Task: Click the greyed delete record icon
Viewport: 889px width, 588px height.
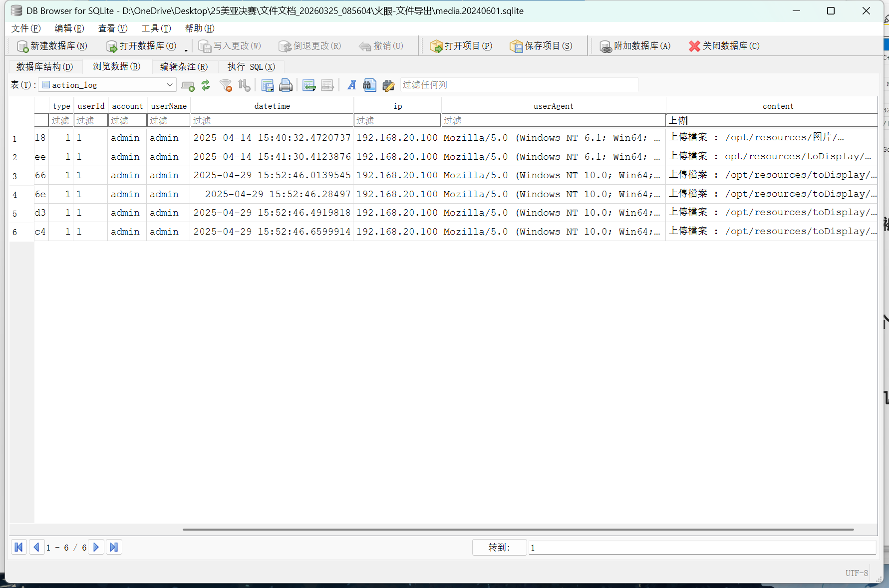Action: coord(327,85)
